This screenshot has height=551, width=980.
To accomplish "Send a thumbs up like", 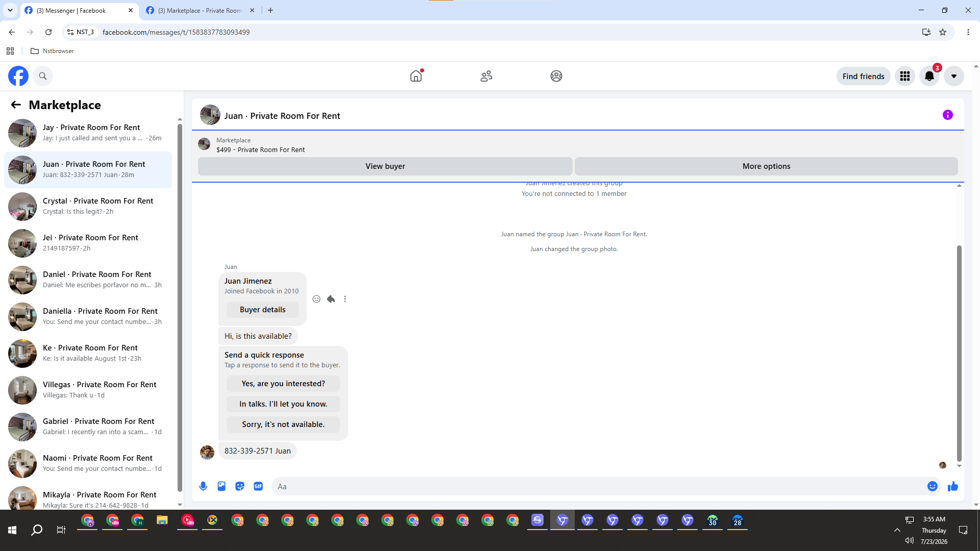I will point(953,486).
